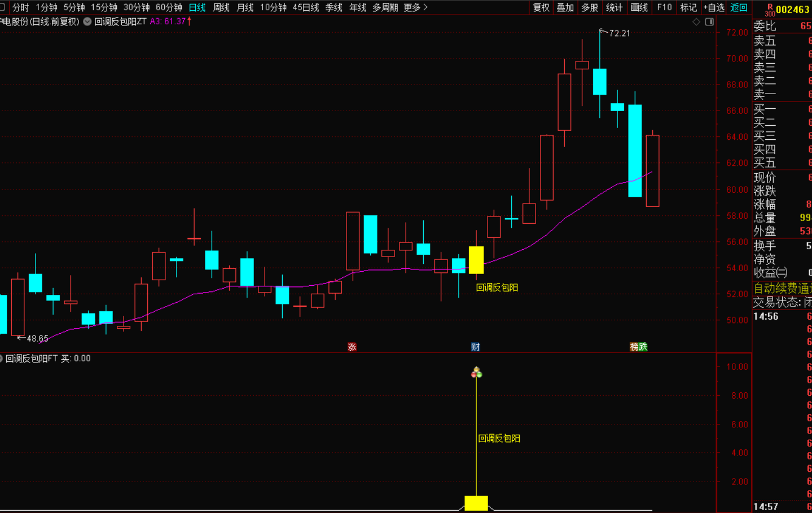Click the blue 财 event marker
The image size is (812, 513).
pyautogui.click(x=476, y=347)
